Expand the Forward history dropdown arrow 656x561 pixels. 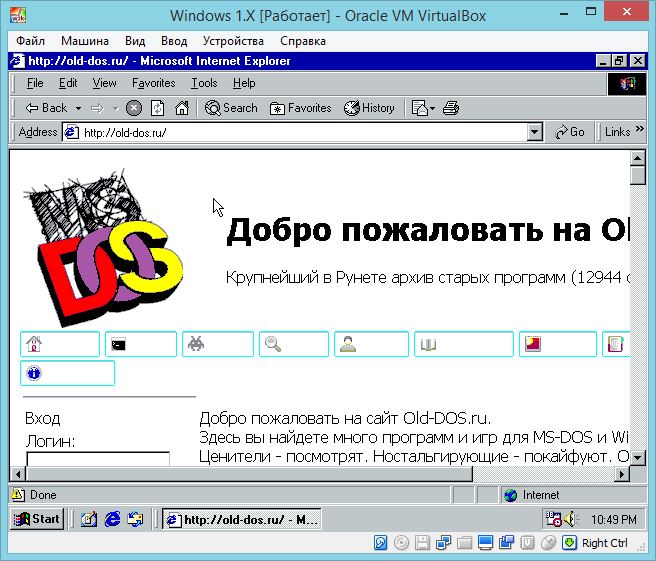tap(115, 109)
